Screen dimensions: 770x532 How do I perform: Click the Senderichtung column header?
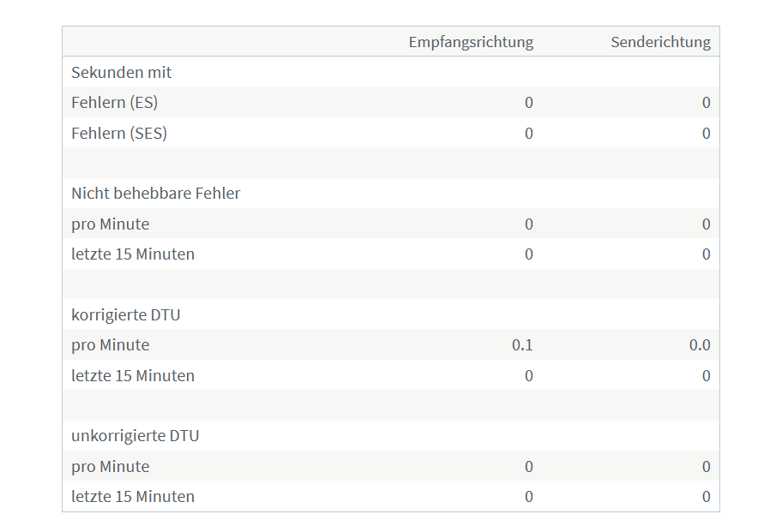tap(660, 42)
